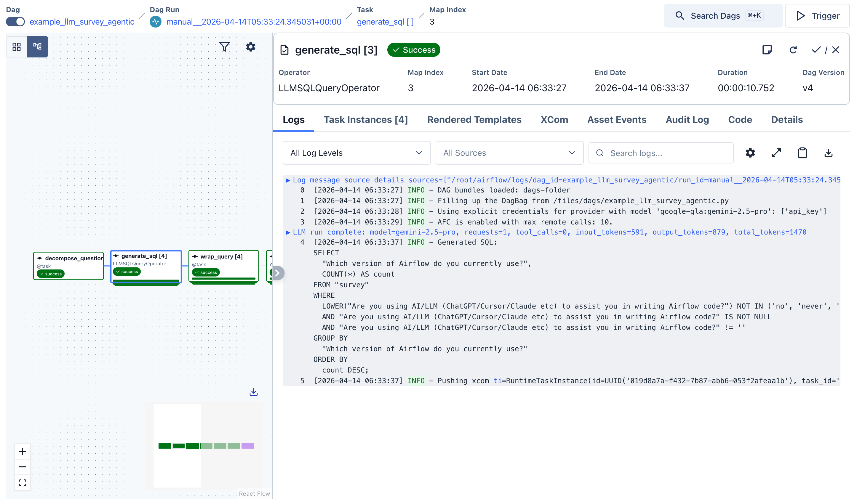857x504 pixels.
Task: Click the Search logs input field
Action: tap(660, 153)
